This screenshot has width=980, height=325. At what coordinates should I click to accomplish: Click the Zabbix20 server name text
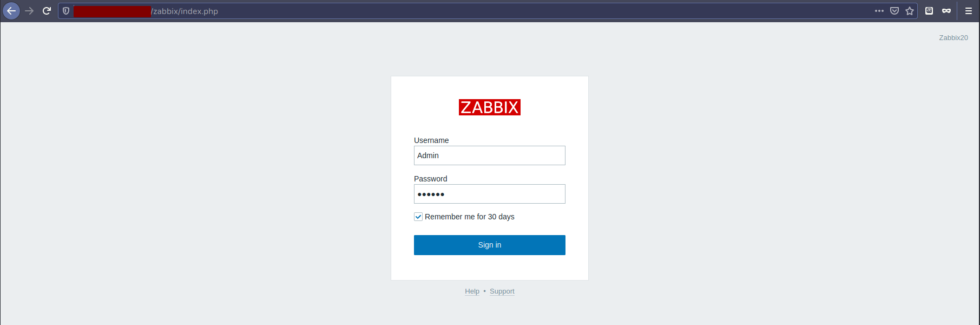click(x=953, y=38)
